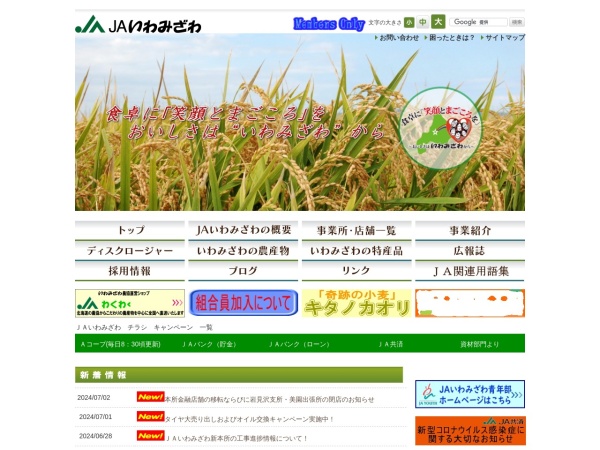This screenshot has height=450, width=600.
Task: Click the チラシ キャンペーン 一覧 heading
Action: point(145,327)
